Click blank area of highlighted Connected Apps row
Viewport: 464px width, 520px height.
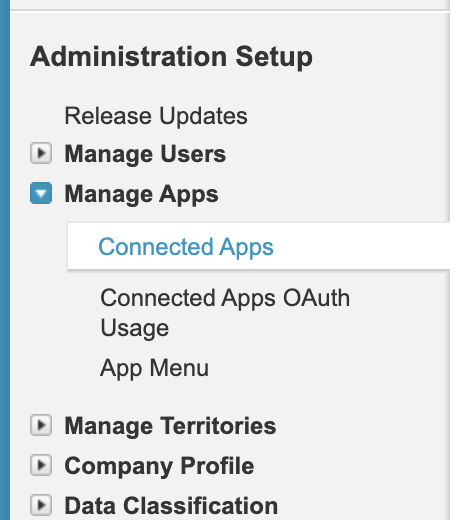point(360,247)
